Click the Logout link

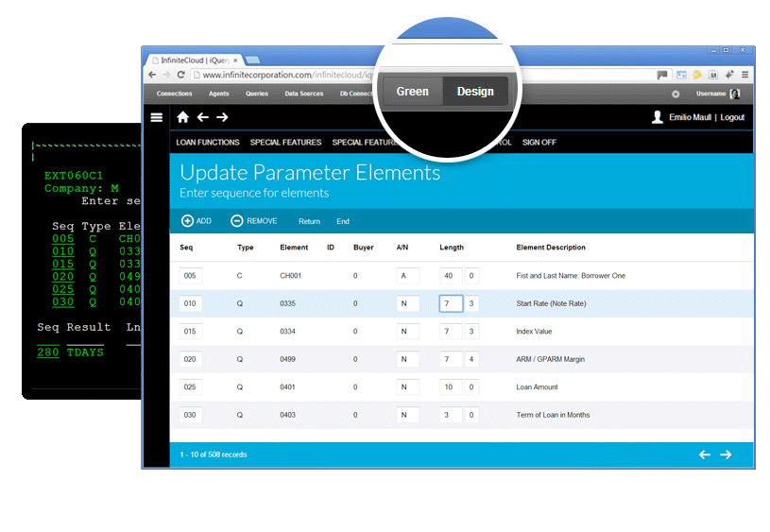(732, 117)
